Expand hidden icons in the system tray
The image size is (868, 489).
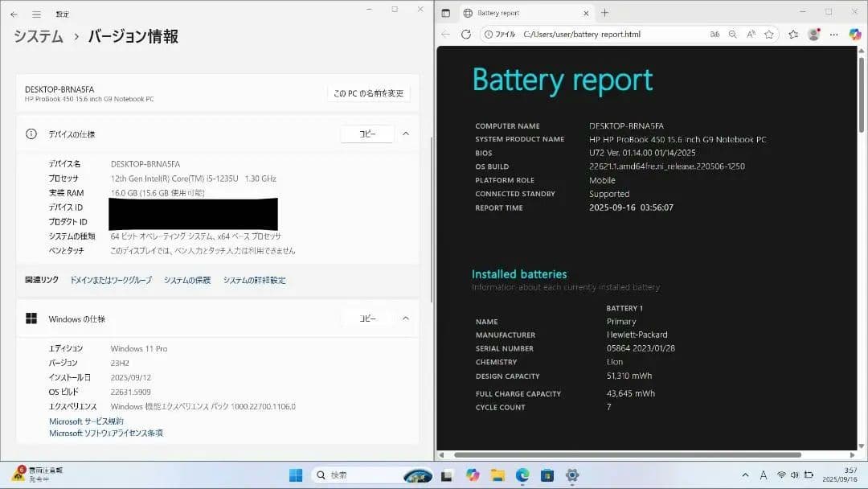tap(743, 475)
